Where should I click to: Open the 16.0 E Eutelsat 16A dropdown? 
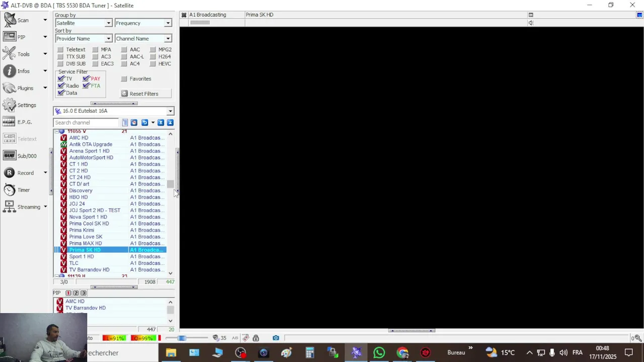point(114,111)
